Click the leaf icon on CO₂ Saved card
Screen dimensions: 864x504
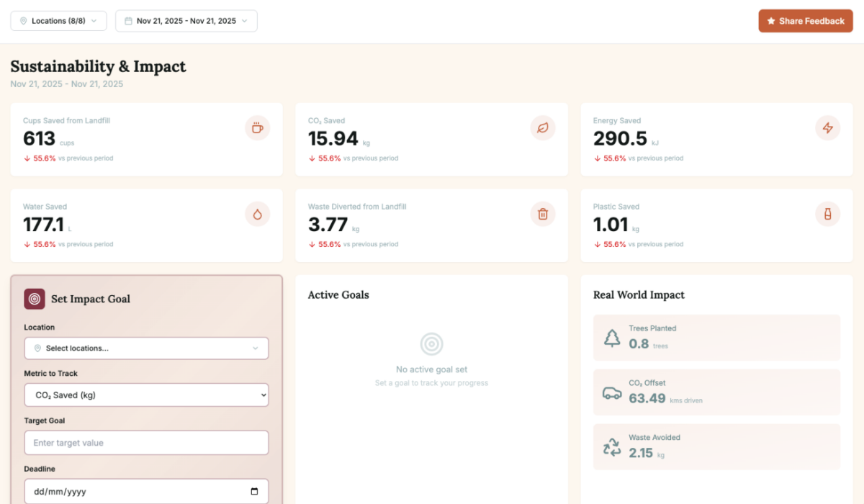tap(542, 127)
